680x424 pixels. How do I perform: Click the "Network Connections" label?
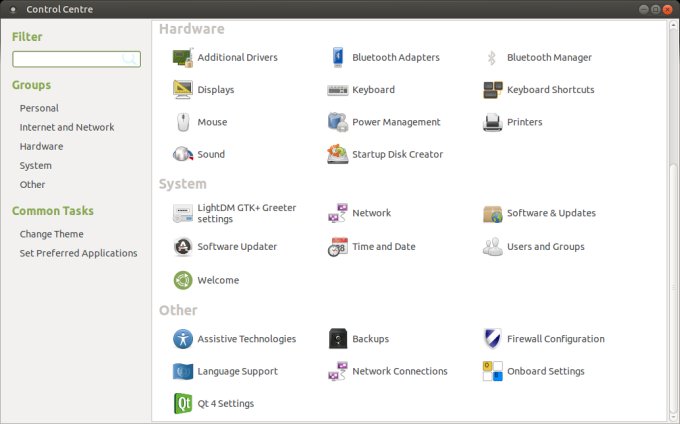(x=400, y=372)
